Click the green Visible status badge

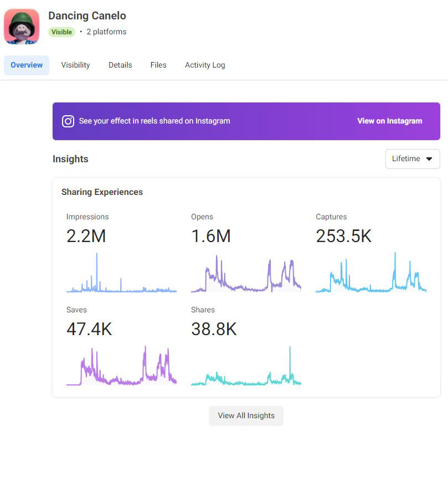coord(61,32)
